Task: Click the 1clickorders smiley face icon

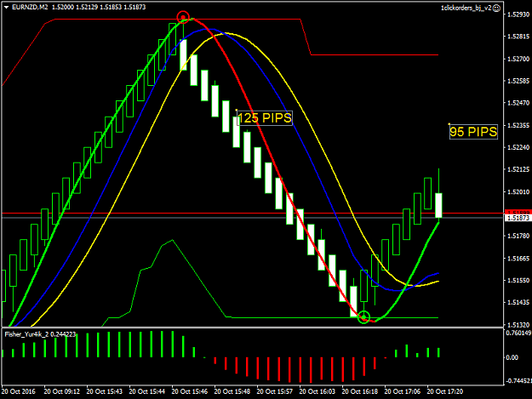Action: tap(496, 9)
